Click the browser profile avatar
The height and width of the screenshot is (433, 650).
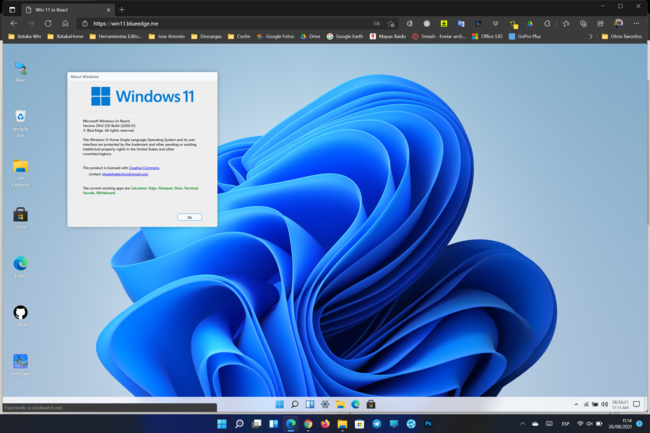point(618,24)
